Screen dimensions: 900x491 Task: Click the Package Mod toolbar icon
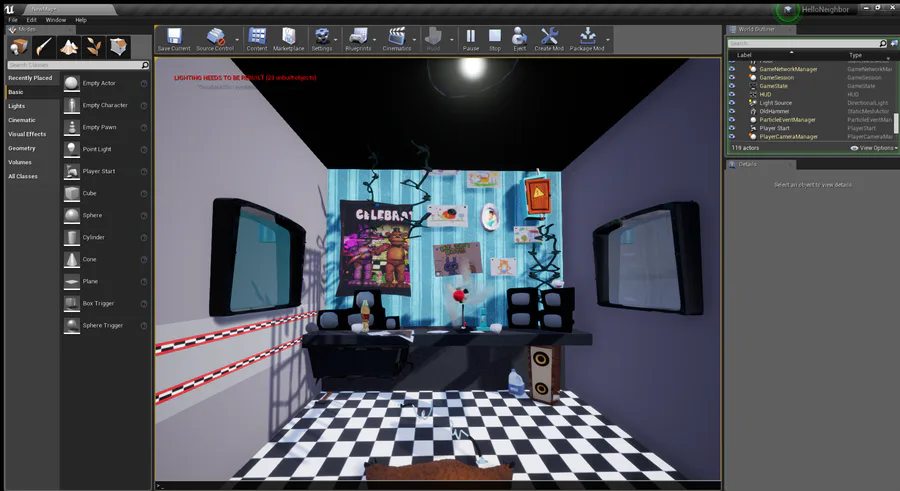click(587, 36)
